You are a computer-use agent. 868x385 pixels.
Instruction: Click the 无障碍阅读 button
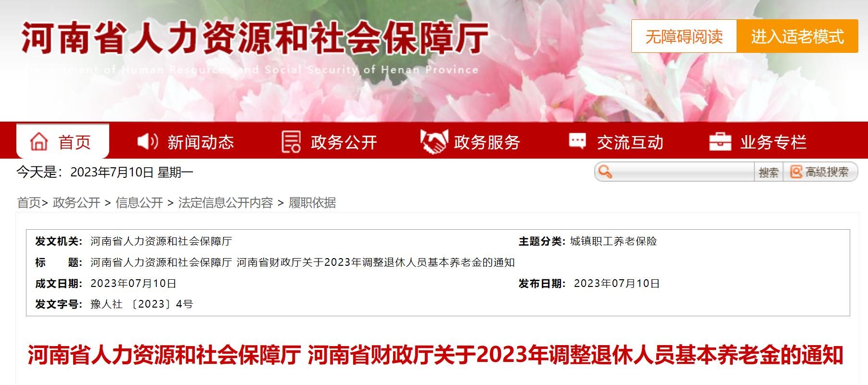(684, 36)
